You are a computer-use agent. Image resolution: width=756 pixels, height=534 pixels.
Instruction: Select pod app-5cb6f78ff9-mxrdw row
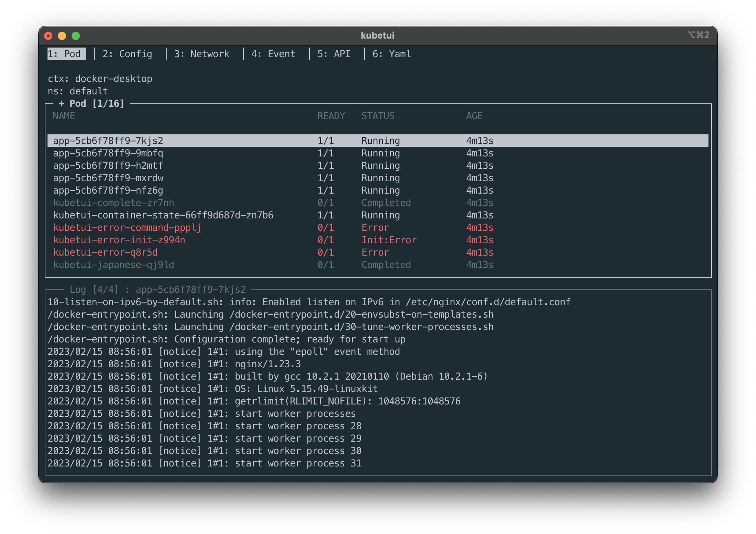tap(108, 178)
